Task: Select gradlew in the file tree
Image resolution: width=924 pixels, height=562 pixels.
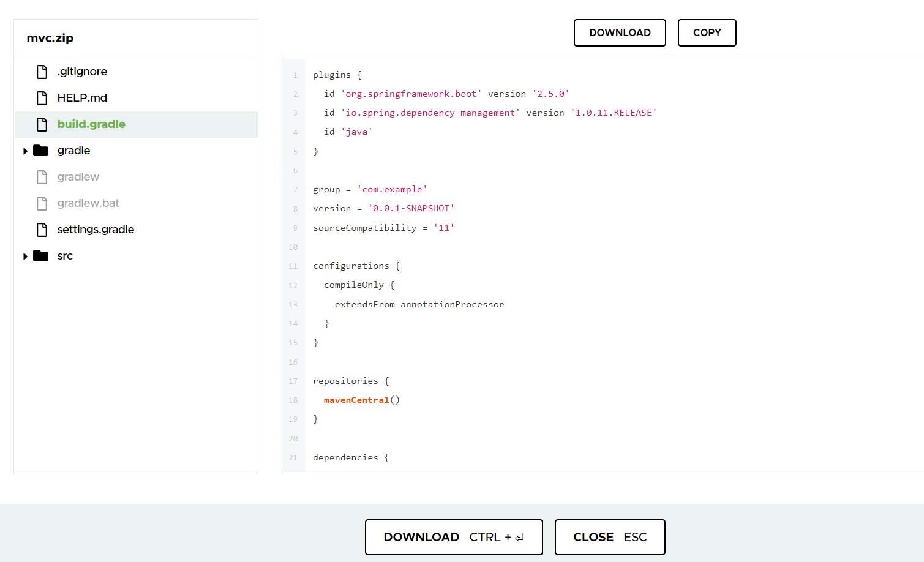Action: tap(78, 177)
